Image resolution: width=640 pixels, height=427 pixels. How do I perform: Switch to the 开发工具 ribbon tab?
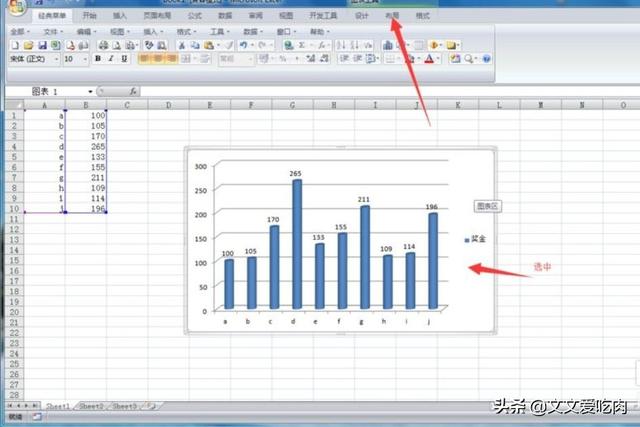pyautogui.click(x=323, y=16)
